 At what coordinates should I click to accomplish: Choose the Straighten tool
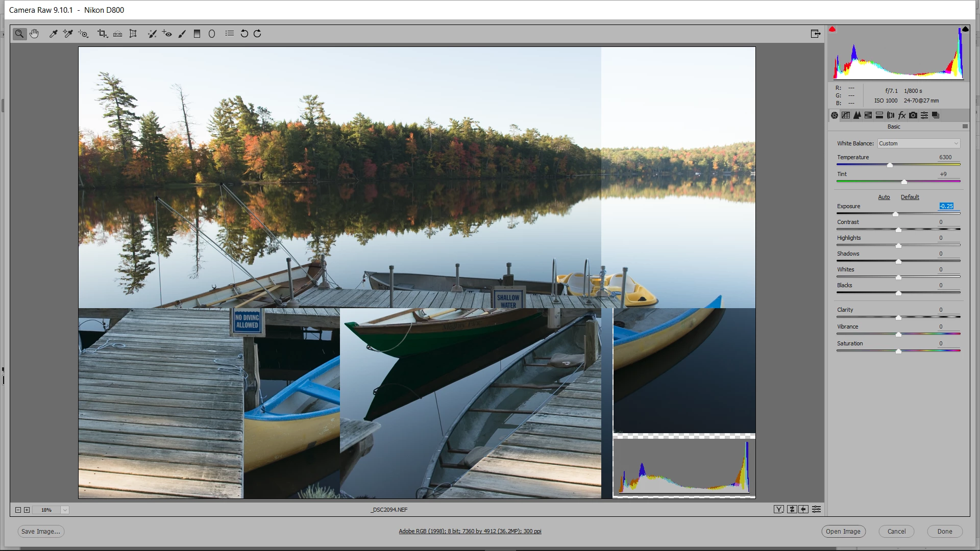coord(117,34)
